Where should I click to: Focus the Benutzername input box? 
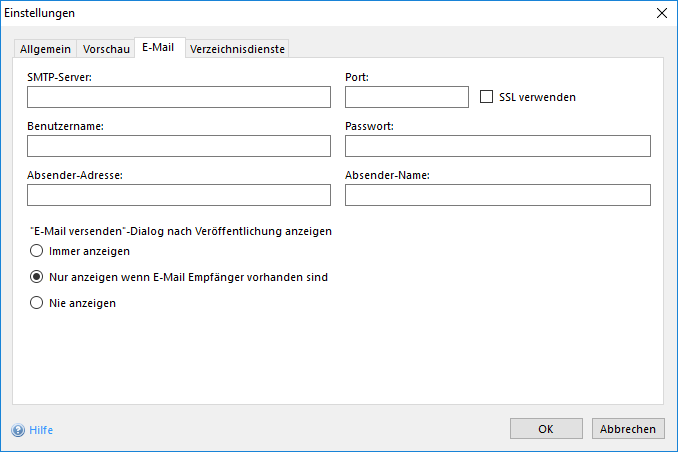(179, 146)
